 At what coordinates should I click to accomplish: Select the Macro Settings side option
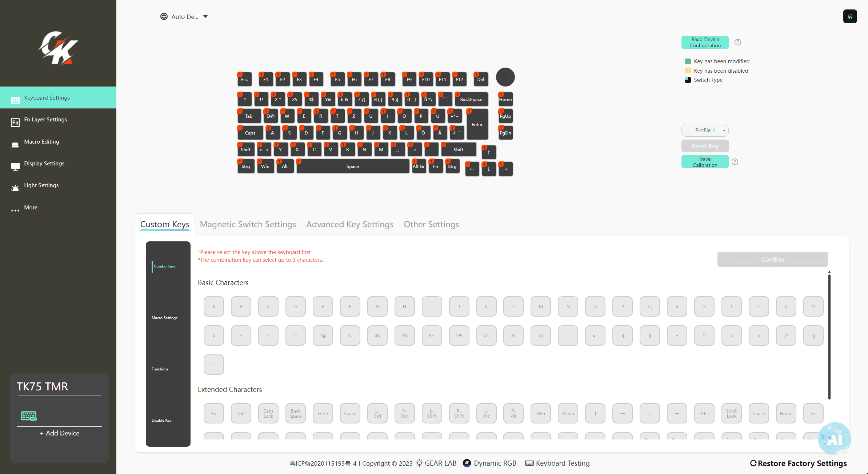click(x=164, y=318)
